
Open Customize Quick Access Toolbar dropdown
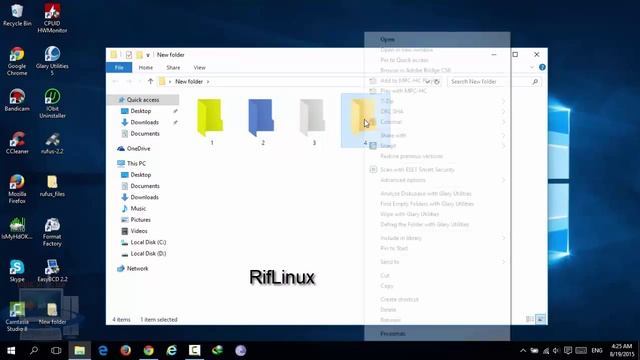click(148, 55)
